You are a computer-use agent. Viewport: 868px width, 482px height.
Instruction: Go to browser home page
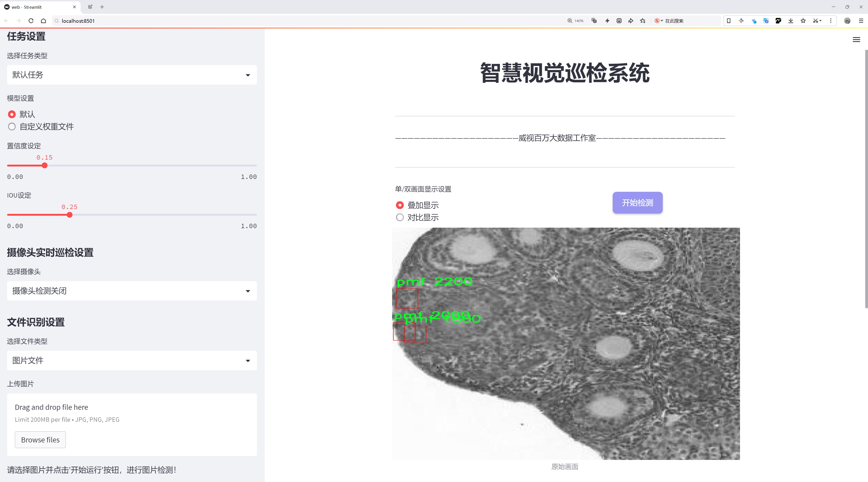(43, 21)
